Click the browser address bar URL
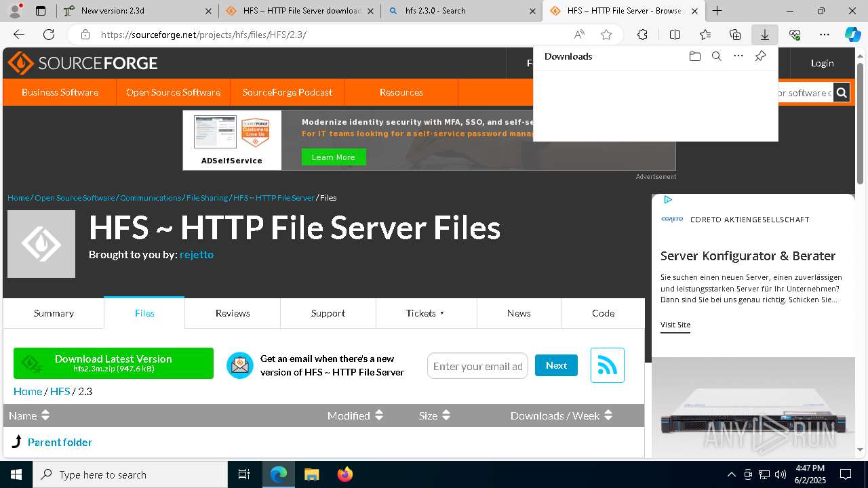The image size is (868, 488). 203,35
